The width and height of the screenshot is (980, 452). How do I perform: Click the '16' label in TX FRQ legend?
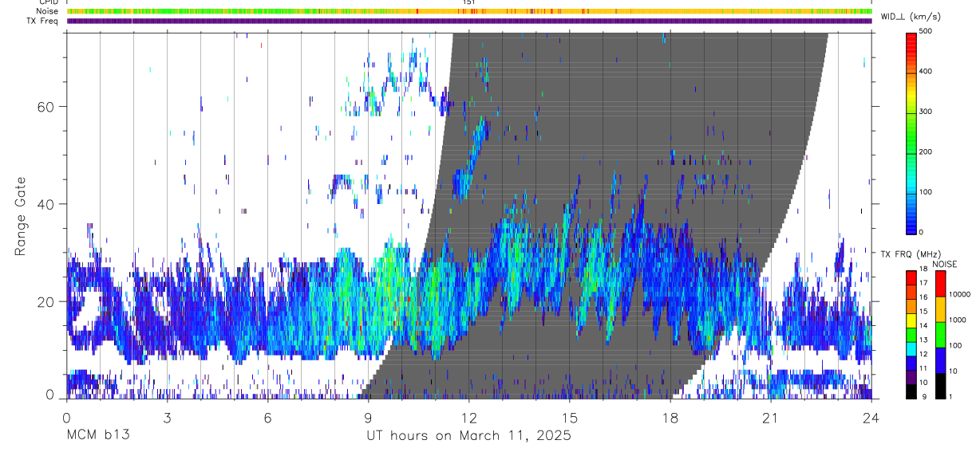[x=923, y=297]
